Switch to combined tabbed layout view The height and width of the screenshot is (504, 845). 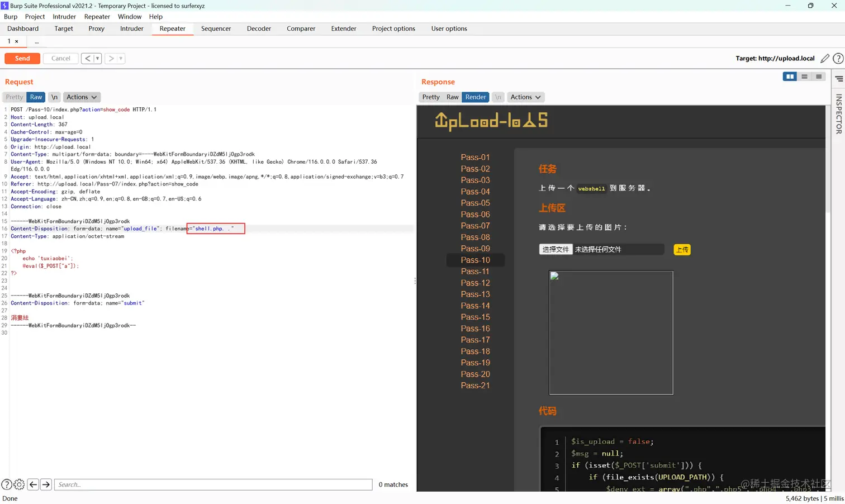coord(819,77)
